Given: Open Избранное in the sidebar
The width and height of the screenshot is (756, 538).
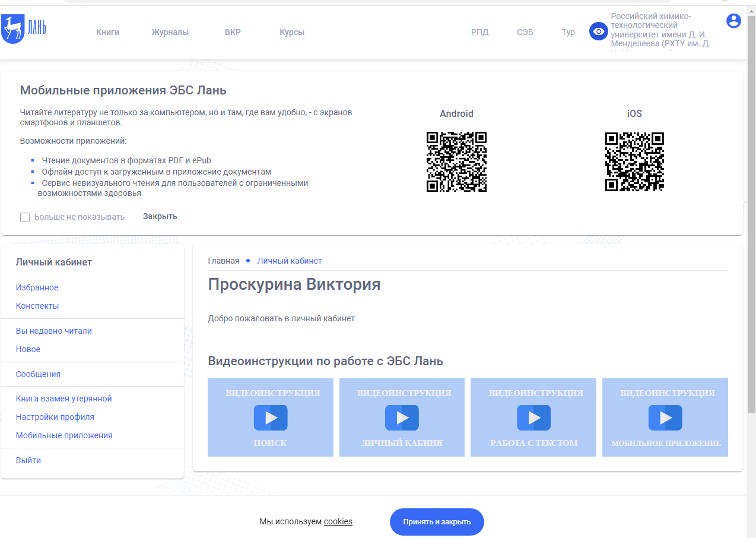Looking at the screenshot, I should [x=37, y=287].
